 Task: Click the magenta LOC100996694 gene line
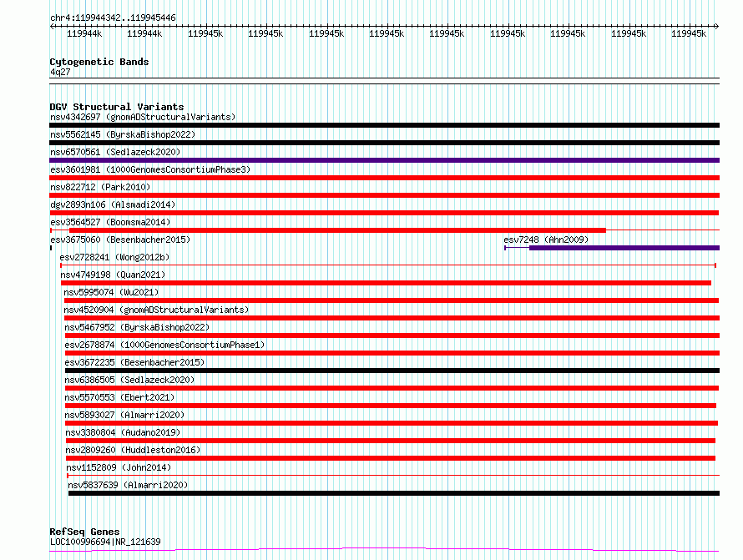pyautogui.click(x=384, y=550)
